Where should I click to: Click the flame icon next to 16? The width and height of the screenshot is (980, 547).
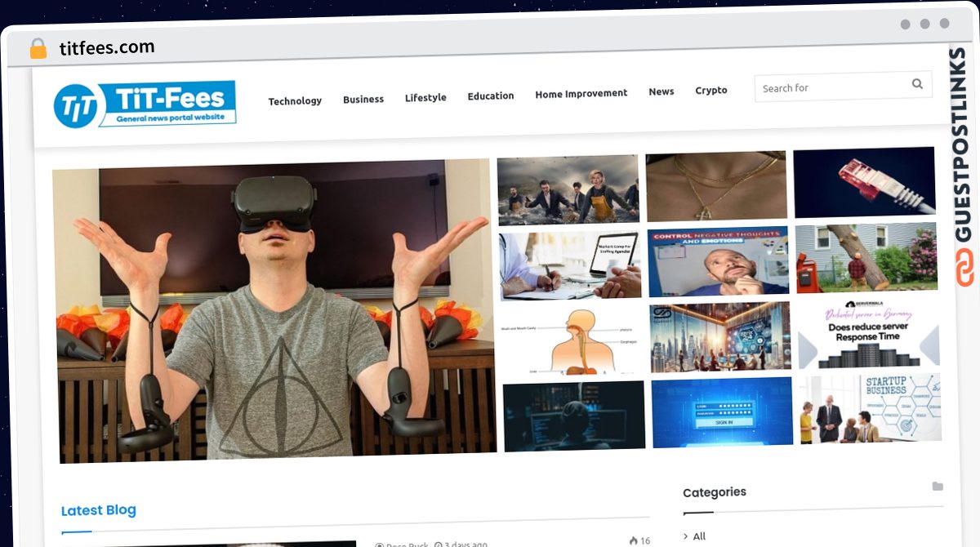[x=633, y=540]
